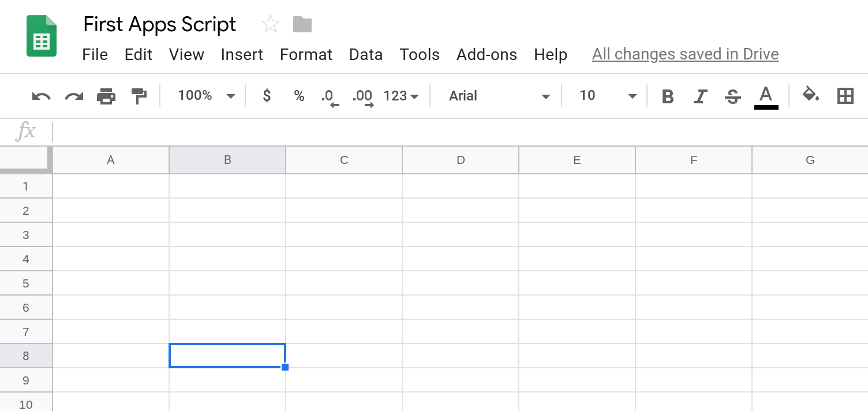Image resolution: width=868 pixels, height=411 pixels.
Task: Open the font size 10 dropdown
Action: click(x=608, y=96)
